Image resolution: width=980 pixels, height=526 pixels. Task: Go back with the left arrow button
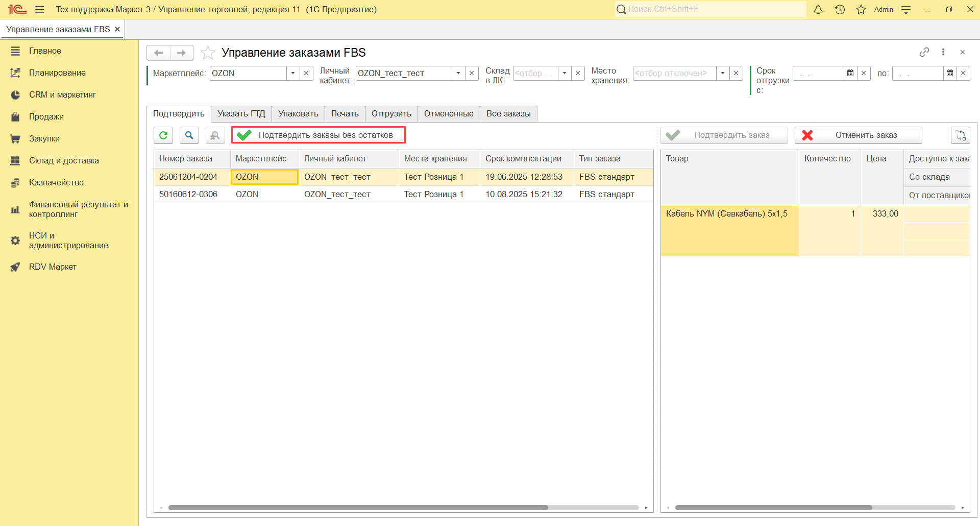[x=158, y=53]
